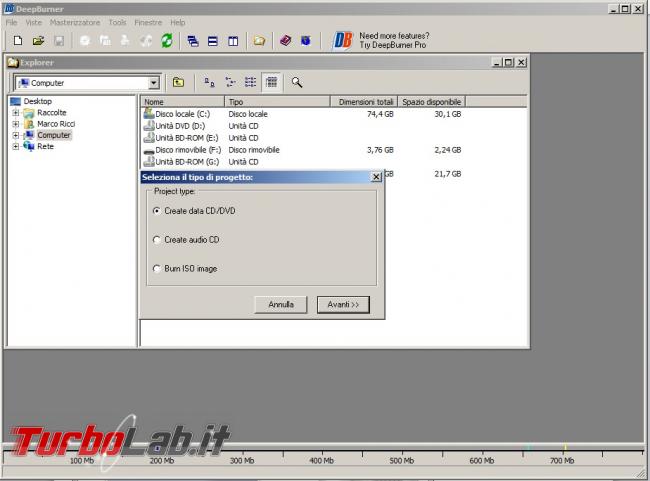Click the Disco locale (C:) drive icon

149,113
